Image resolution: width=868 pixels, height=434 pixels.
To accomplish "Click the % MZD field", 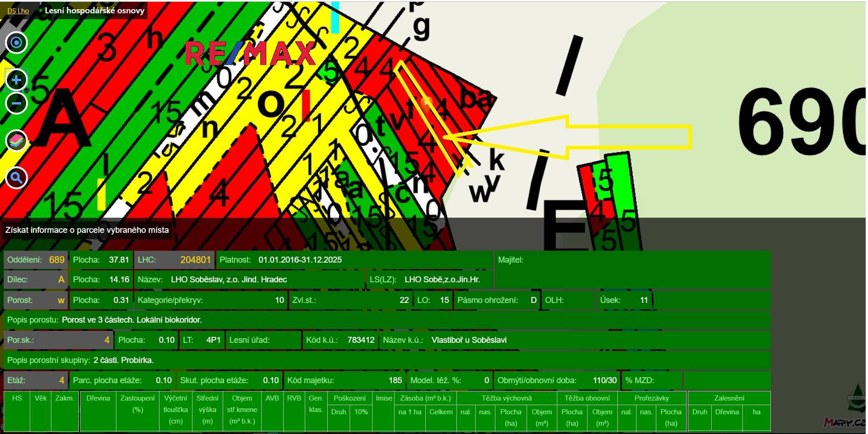I will pos(652,380).
